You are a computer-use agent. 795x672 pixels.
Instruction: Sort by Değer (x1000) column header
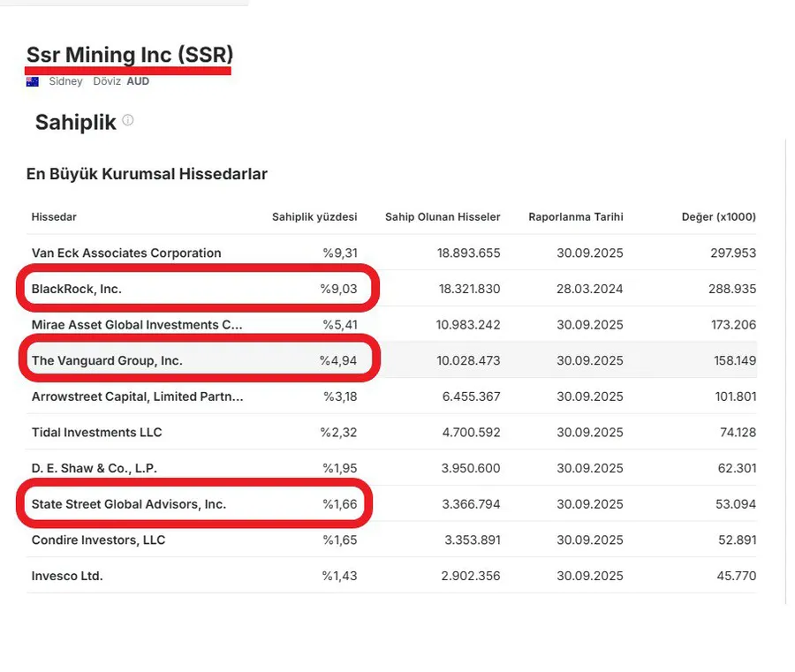pyautogui.click(x=718, y=217)
